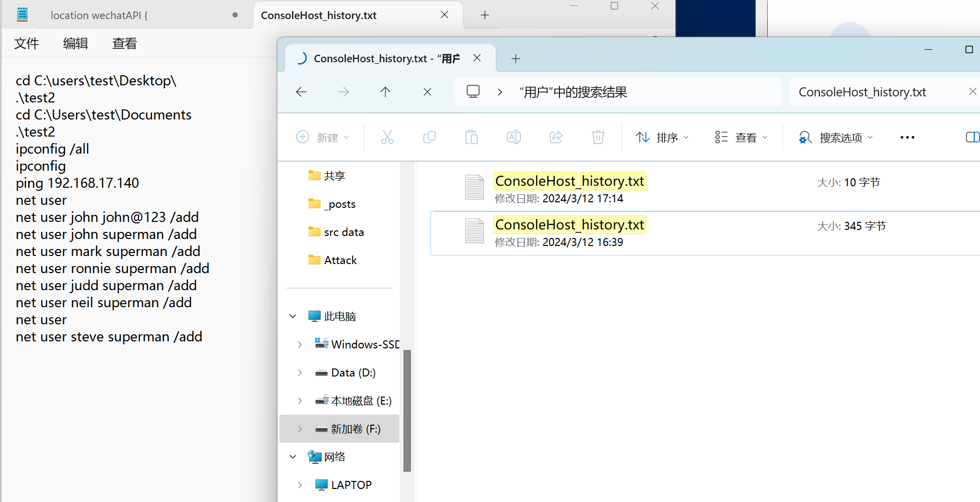Select 此电脑 in the navigation pane
The image size is (980, 502).
pos(332,316)
